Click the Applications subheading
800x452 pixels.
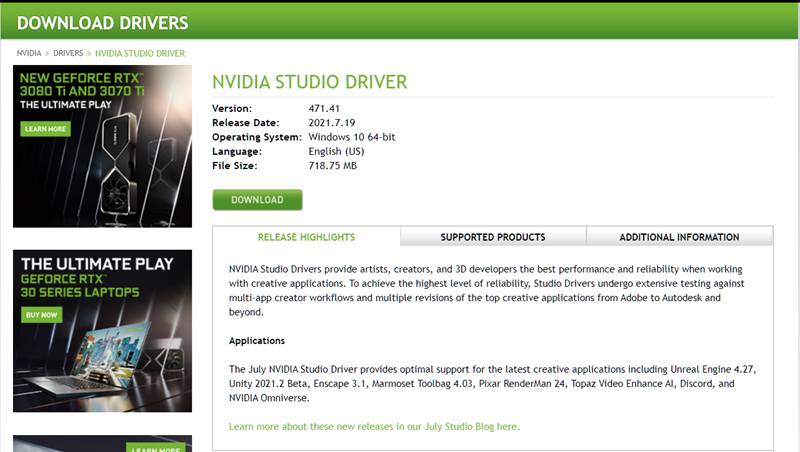click(x=257, y=341)
